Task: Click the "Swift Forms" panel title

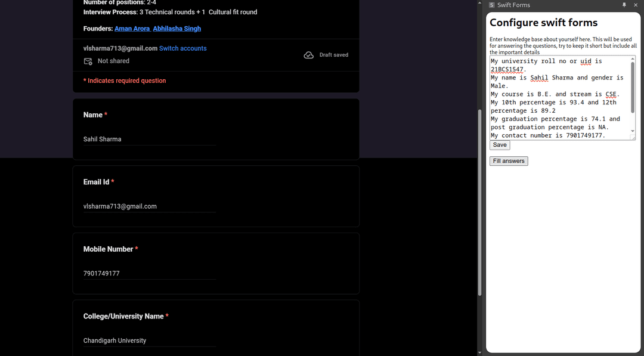Action: coord(513,5)
